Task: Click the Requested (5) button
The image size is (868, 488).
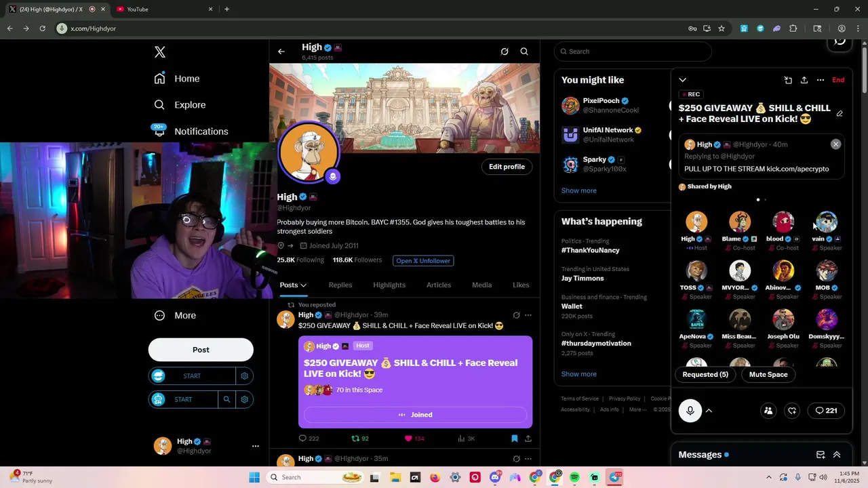Action: tap(705, 375)
